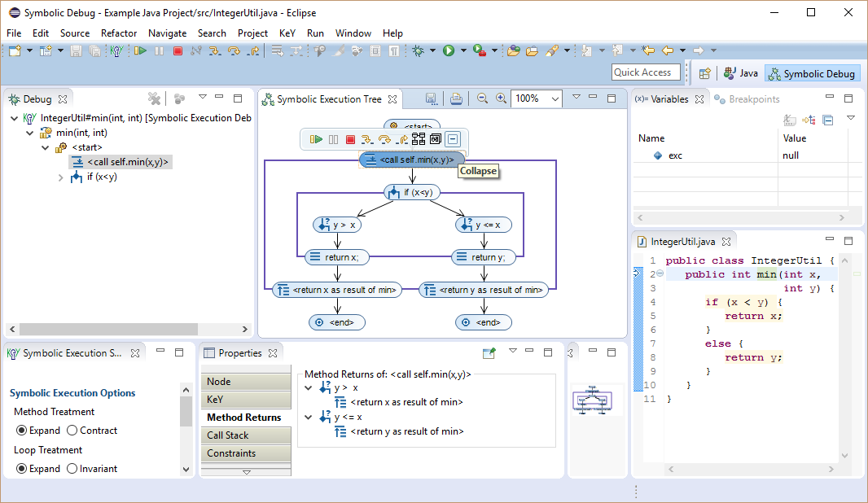This screenshot has width=868, height=503.
Task: Click Step Into in tree's floating toolbar
Action: click(366, 139)
